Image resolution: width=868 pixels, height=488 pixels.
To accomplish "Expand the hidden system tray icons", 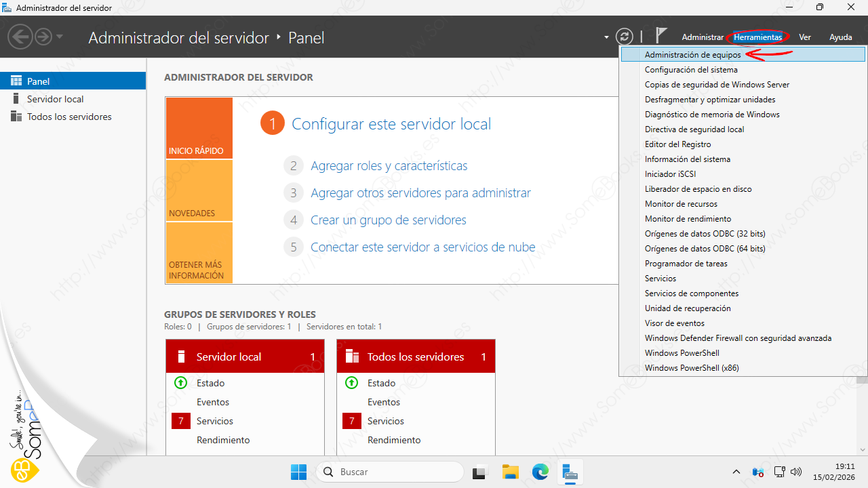I will [x=736, y=472].
